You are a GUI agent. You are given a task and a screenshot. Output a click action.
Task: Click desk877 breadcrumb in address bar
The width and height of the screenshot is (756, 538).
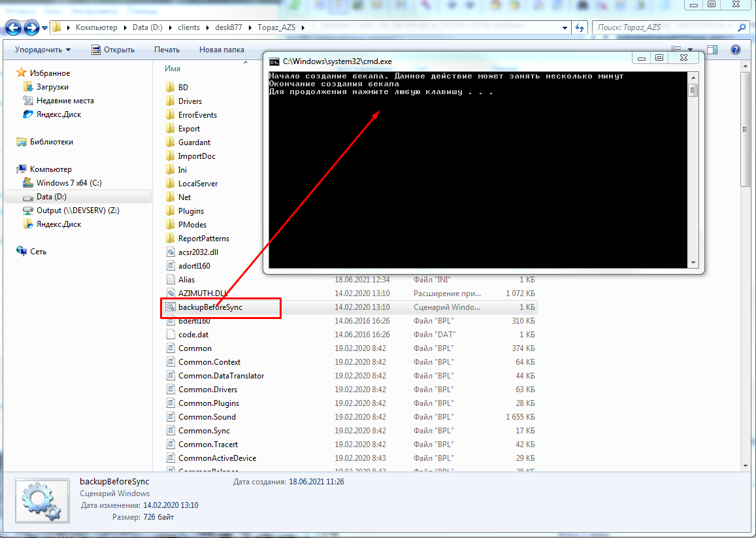pos(229,27)
